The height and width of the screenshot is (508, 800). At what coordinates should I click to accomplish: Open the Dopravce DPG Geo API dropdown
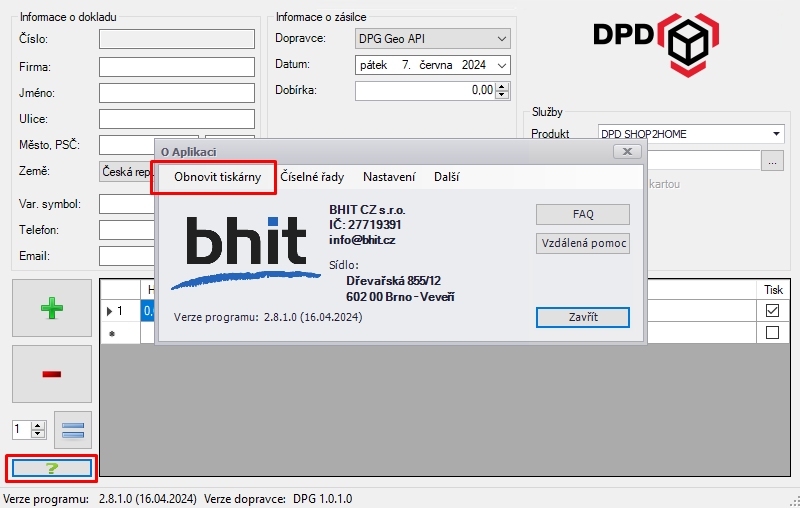(x=502, y=39)
